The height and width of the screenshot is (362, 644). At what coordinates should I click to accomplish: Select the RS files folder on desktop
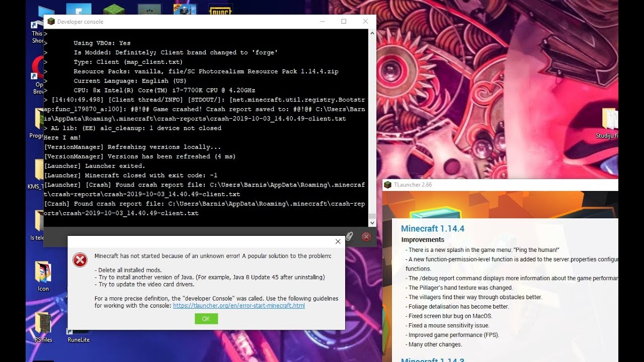pos(43,327)
